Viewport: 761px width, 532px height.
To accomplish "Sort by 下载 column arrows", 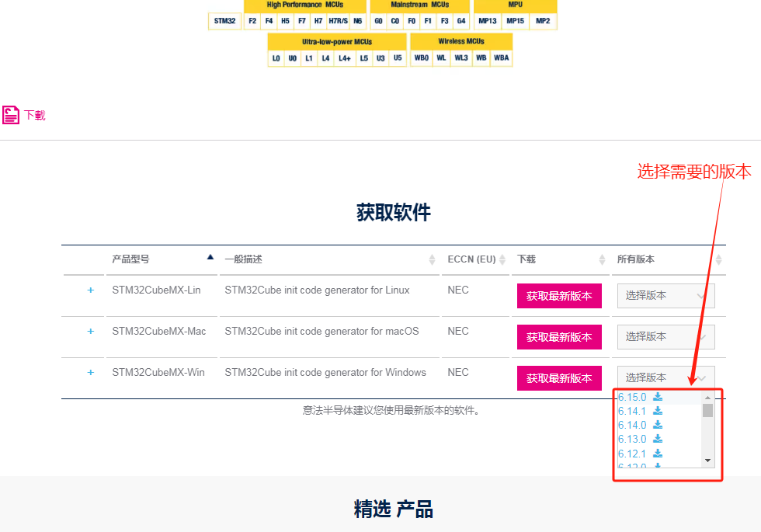I will 602,259.
